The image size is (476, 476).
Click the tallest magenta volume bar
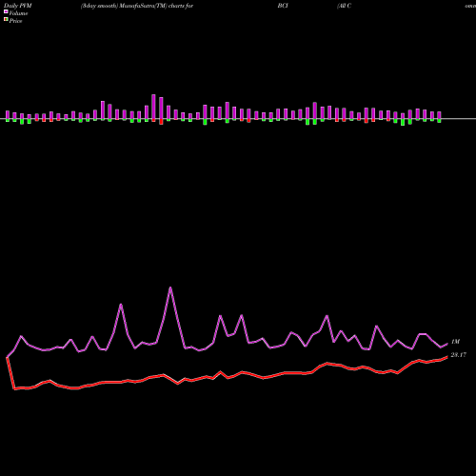[153, 108]
